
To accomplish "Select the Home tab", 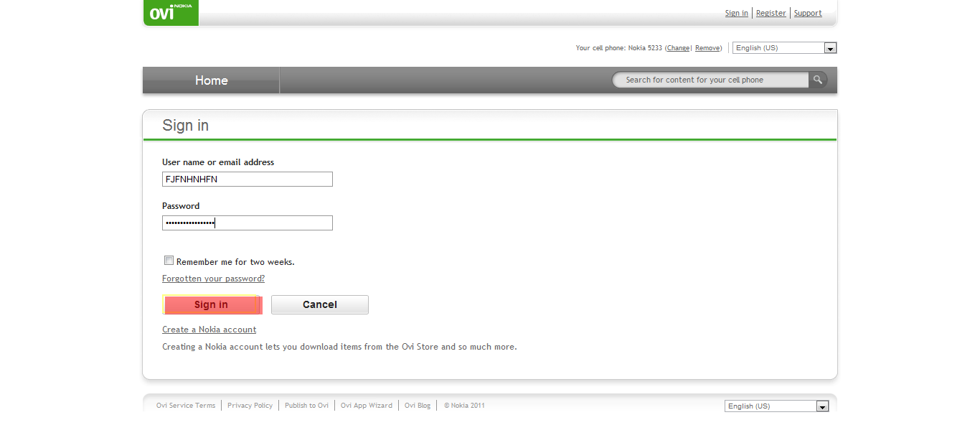I will coord(211,80).
